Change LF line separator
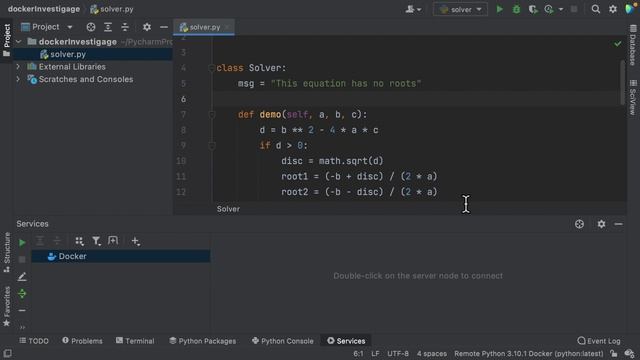 [375, 353]
